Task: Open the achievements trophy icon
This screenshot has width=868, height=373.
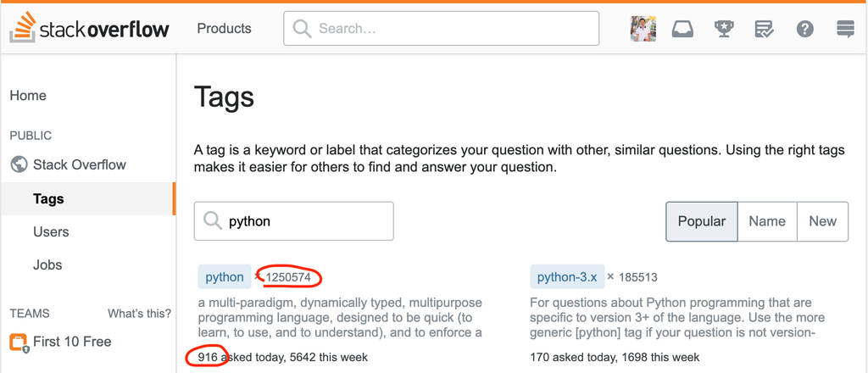Action: pos(724,29)
